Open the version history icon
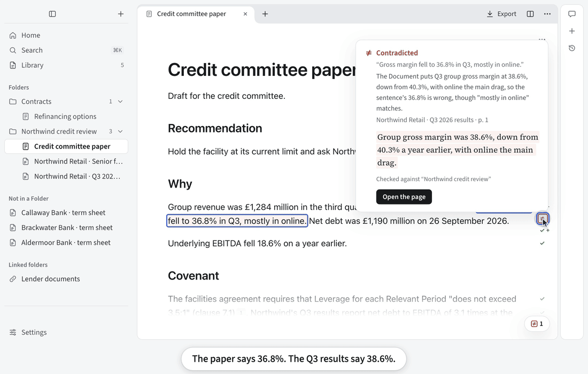 pyautogui.click(x=572, y=48)
